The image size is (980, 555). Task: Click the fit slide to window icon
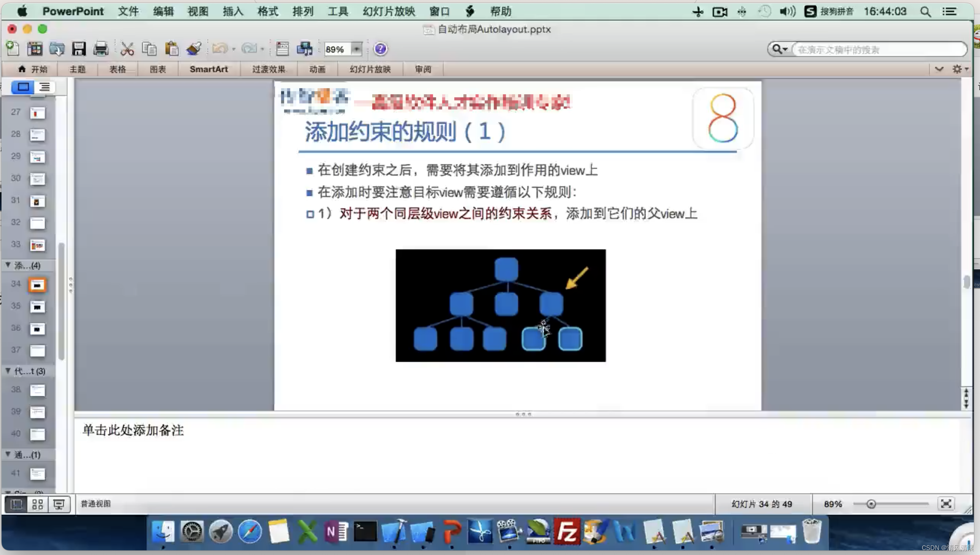click(946, 504)
